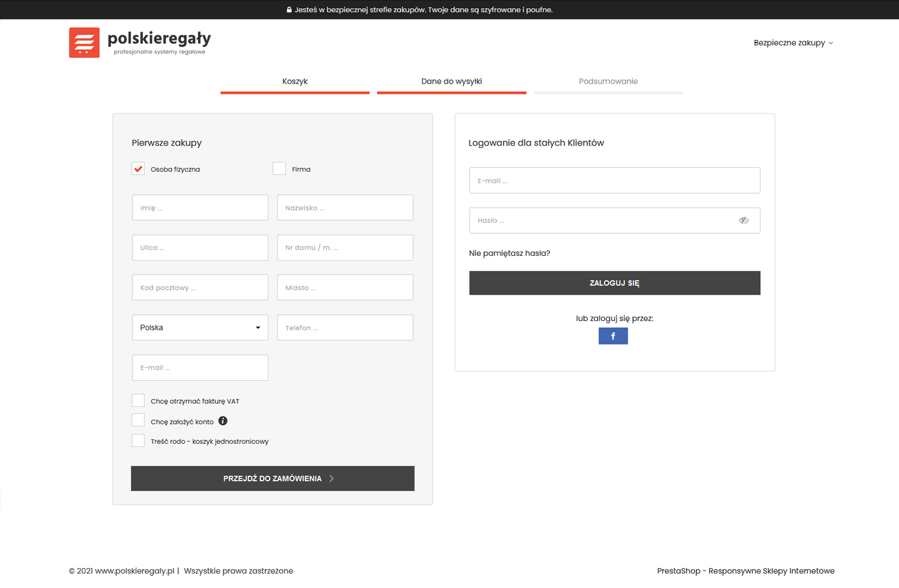Switch to Dane do wysyłki tab
Image resolution: width=899 pixels, height=588 pixels.
click(x=451, y=82)
